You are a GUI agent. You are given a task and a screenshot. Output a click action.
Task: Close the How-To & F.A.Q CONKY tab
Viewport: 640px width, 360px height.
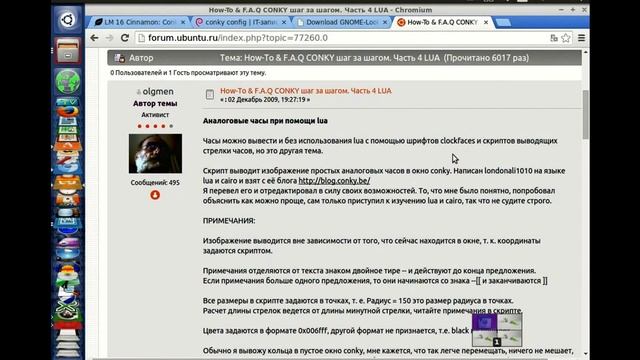pyautogui.click(x=486, y=22)
